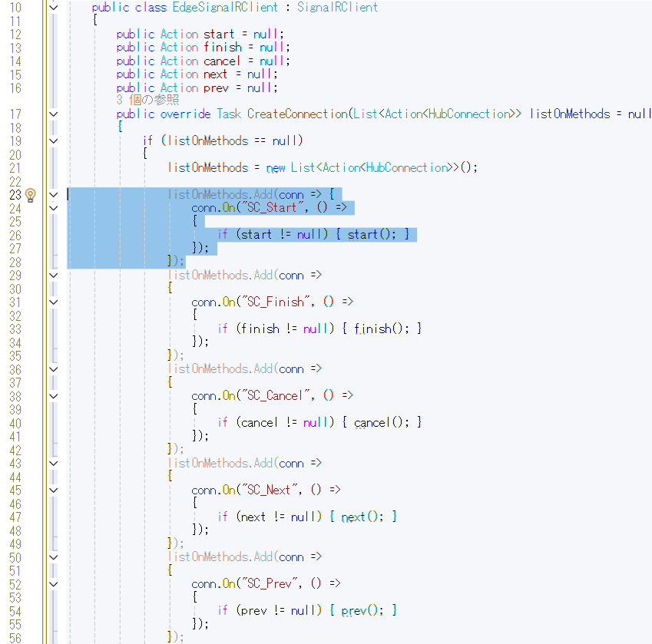Screen dimensions: 652x644
Task: Collapse the Add lambda at line 29
Action: click(x=54, y=275)
